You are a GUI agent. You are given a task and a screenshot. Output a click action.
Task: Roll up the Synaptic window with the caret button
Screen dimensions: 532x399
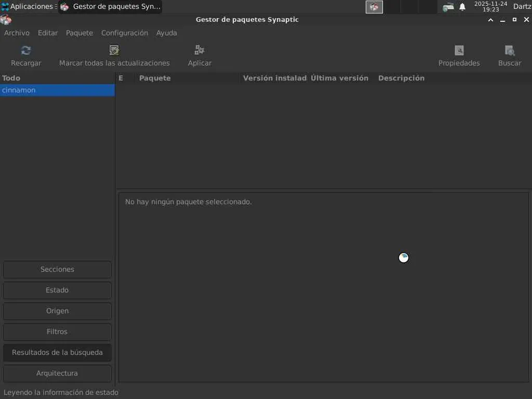490,20
